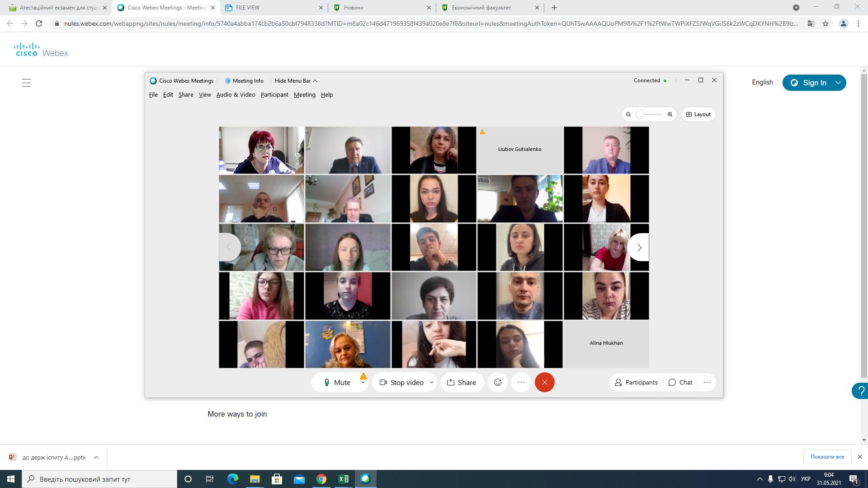The image size is (868, 488).
Task: Bookmark this page with star icon
Action: [x=826, y=23]
